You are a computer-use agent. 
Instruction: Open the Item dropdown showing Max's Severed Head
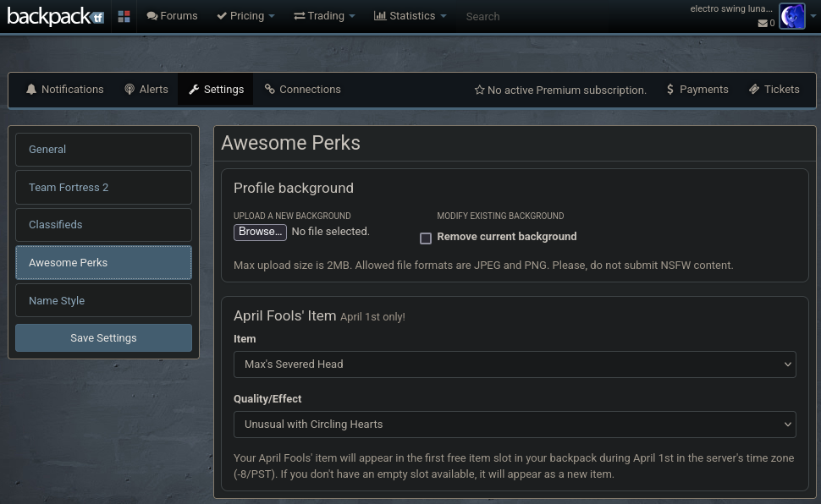coord(515,364)
